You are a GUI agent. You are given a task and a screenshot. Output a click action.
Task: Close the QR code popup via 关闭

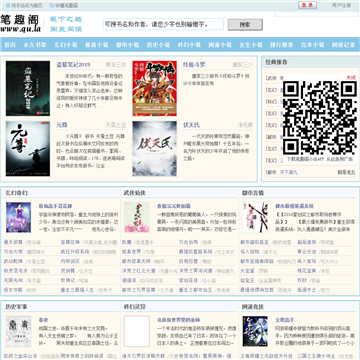click(351, 77)
